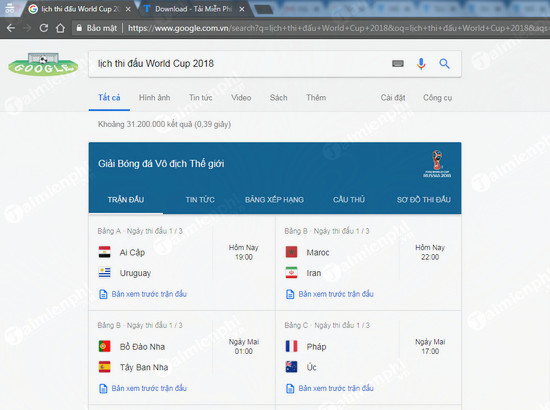This screenshot has width=550, height=410.
Task: Open the Tin tức search tab
Action: pyautogui.click(x=201, y=98)
